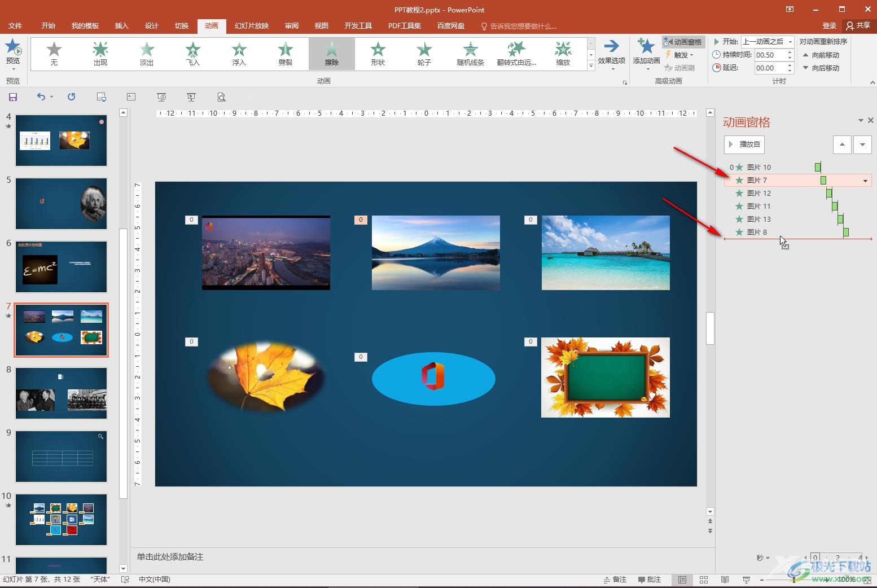Click the 播放自 play from button

point(744,144)
